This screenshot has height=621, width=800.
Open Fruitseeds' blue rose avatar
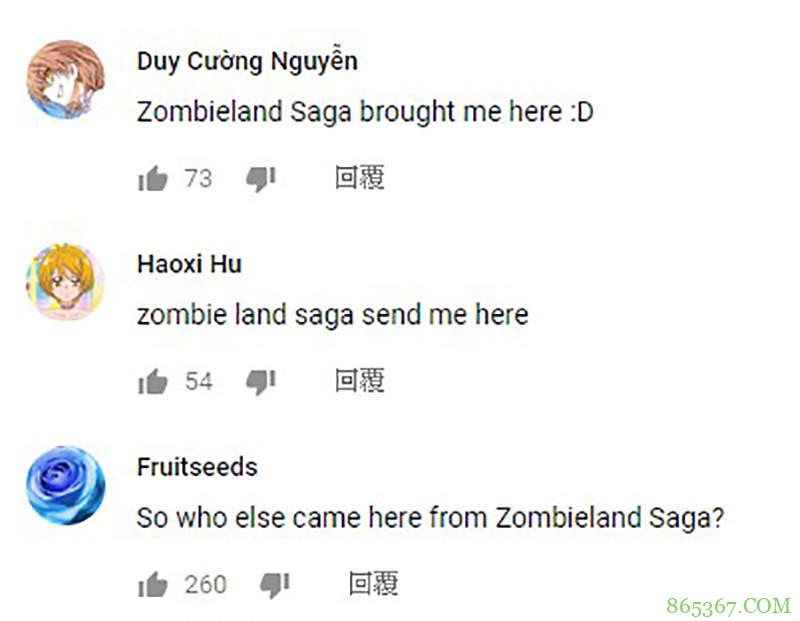66,486
